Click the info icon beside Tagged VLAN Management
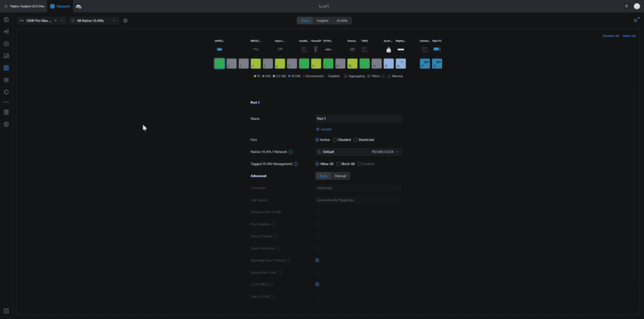 point(296,164)
